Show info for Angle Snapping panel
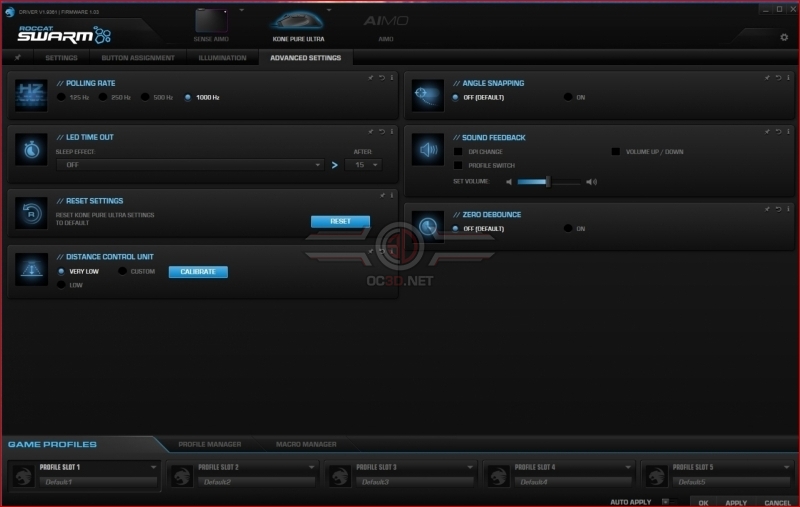This screenshot has height=507, width=800. (x=788, y=78)
